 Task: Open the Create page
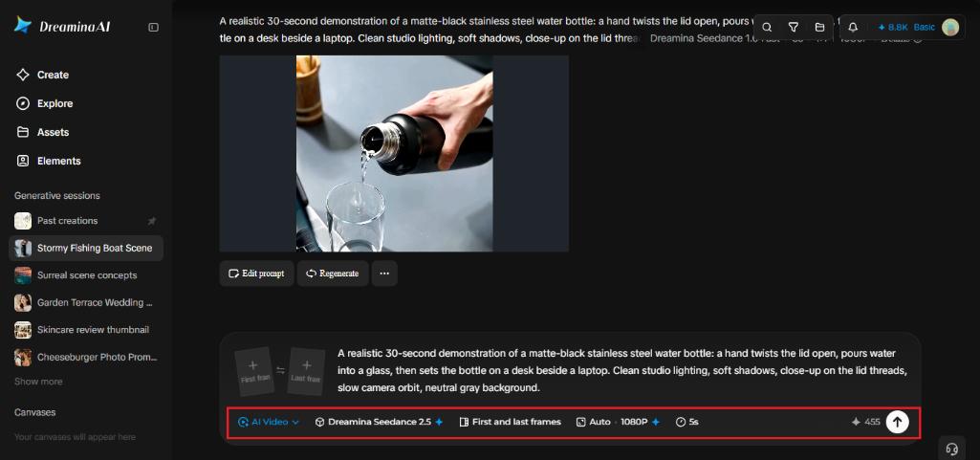pyautogui.click(x=42, y=75)
